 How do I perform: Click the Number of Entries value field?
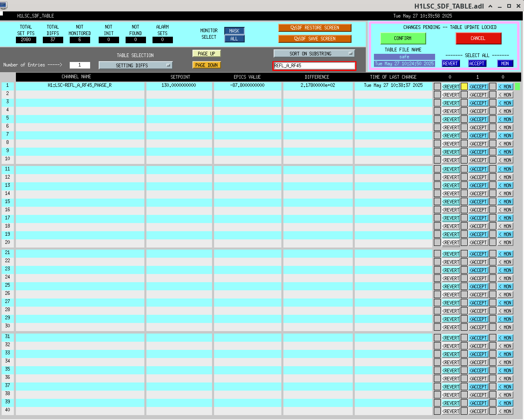click(80, 65)
